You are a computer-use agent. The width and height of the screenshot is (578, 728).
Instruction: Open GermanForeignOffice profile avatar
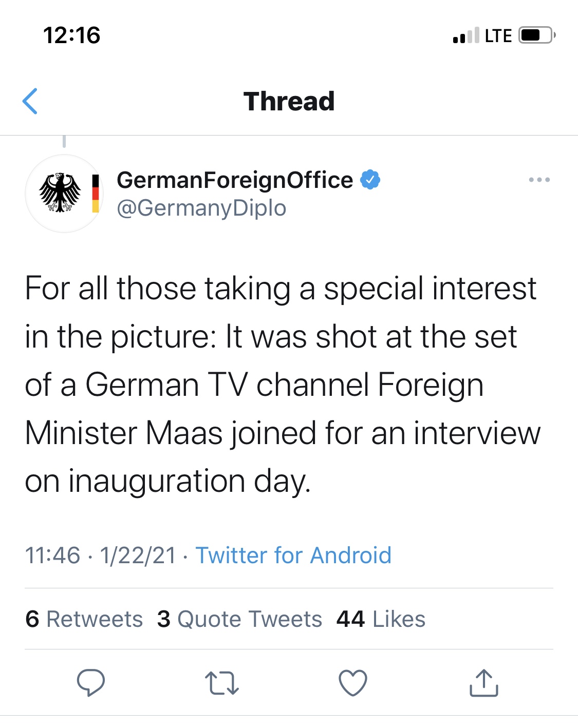coord(64,194)
